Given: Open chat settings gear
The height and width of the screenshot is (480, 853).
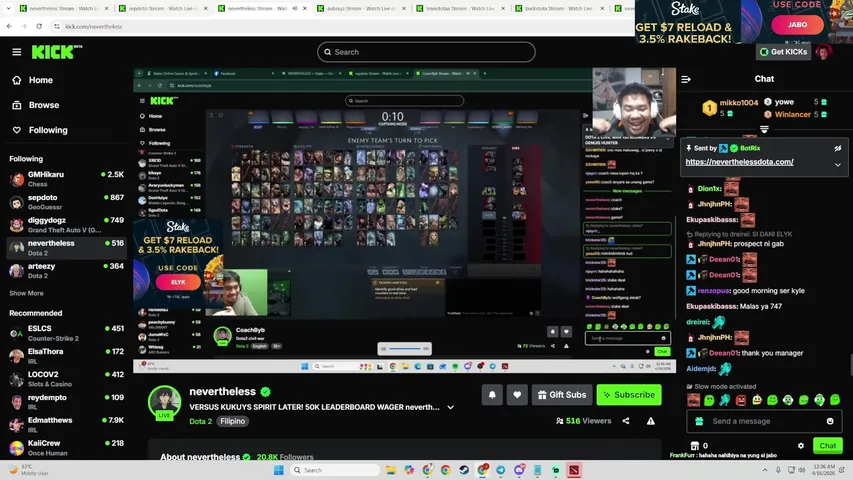Looking at the screenshot, I should [801, 446].
